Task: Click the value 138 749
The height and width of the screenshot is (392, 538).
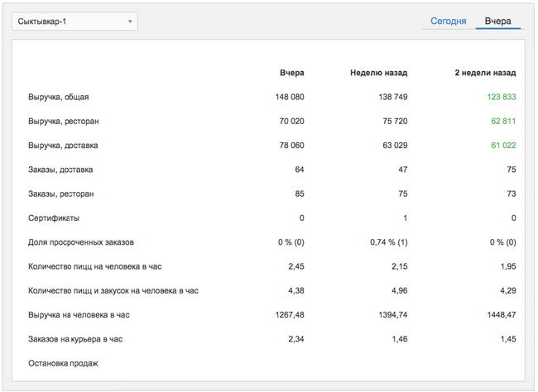Action: click(393, 97)
